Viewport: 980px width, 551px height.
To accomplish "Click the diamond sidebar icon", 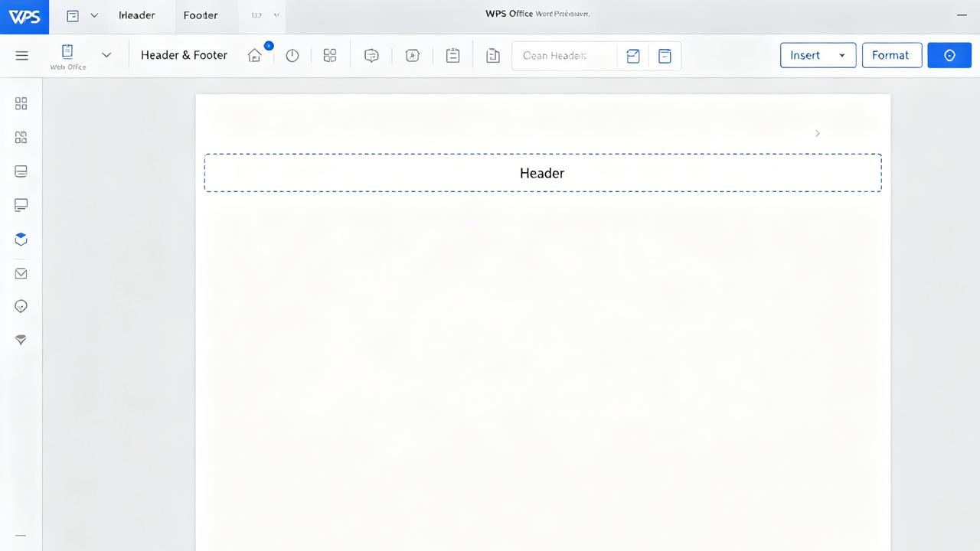I will 21,340.
